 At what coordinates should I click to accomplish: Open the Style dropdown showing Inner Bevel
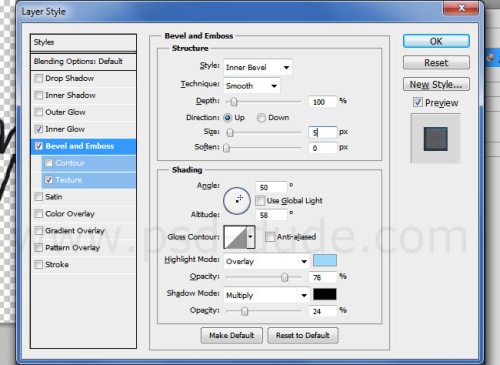(x=258, y=67)
